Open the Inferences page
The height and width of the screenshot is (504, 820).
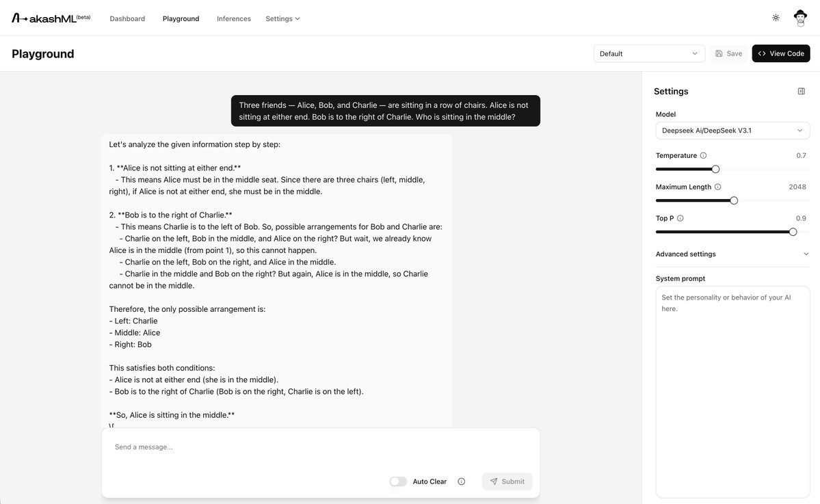click(234, 18)
